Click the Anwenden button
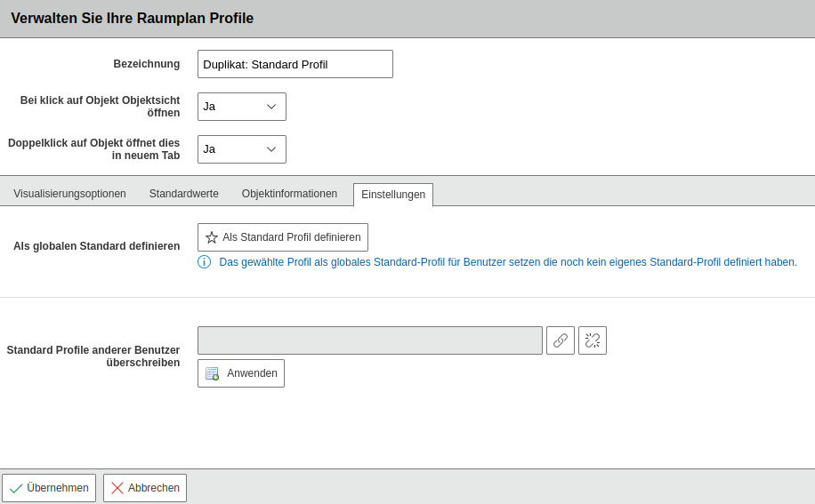The image size is (815, 504). [241, 373]
